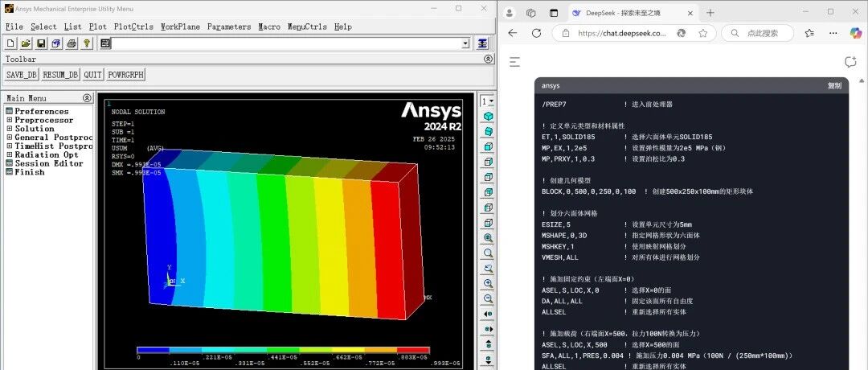Select the Isometric View icon
Image resolution: width=868 pixels, height=370 pixels.
(489, 116)
